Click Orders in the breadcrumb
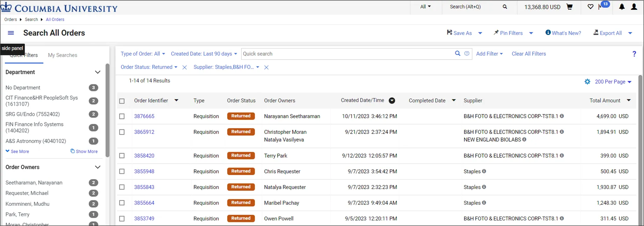Screen dimensions: 644x226 pyautogui.click(x=10, y=20)
